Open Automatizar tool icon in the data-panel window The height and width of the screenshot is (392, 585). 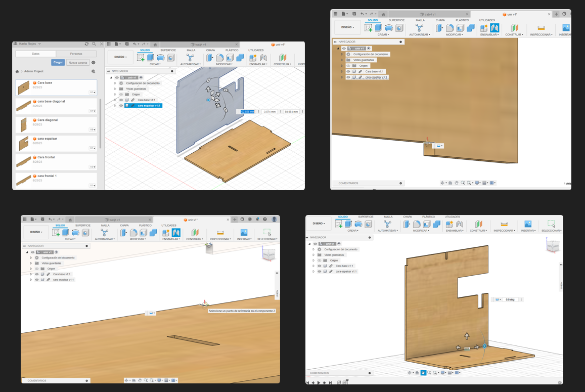(190, 58)
